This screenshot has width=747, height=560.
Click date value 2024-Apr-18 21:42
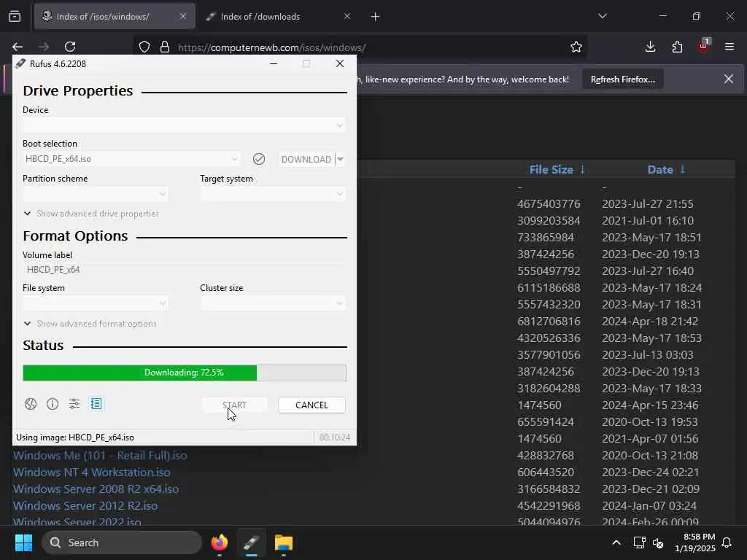click(x=650, y=322)
